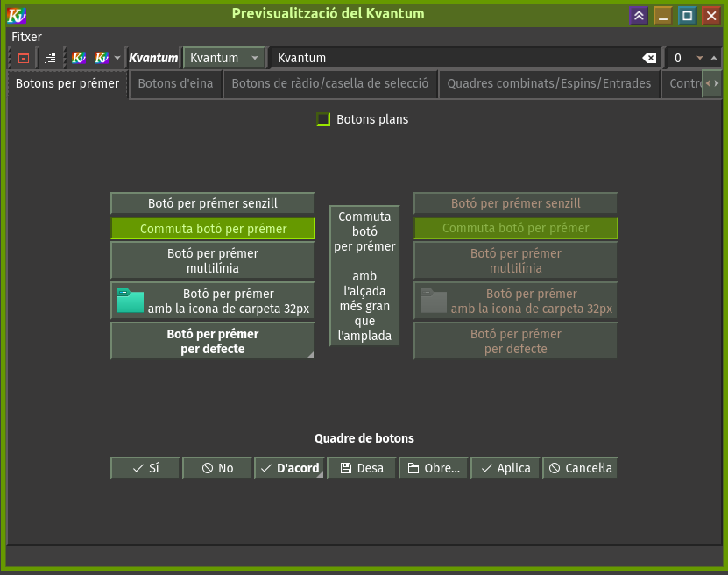Screen dimensions: 728x575
Task: Minimize the Kvantum preview window
Action: pyautogui.click(x=663, y=16)
